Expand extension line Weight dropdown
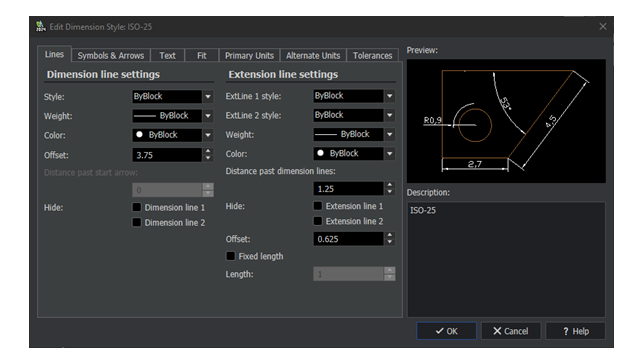 pos(390,134)
